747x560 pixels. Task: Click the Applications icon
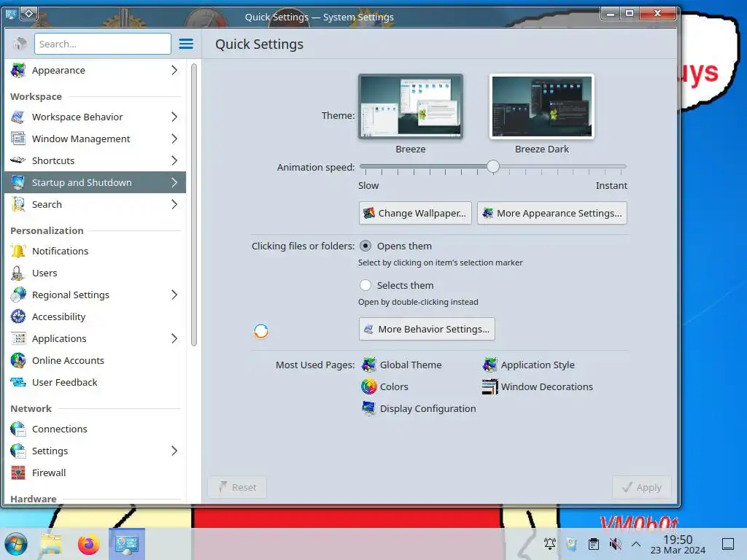(x=18, y=338)
